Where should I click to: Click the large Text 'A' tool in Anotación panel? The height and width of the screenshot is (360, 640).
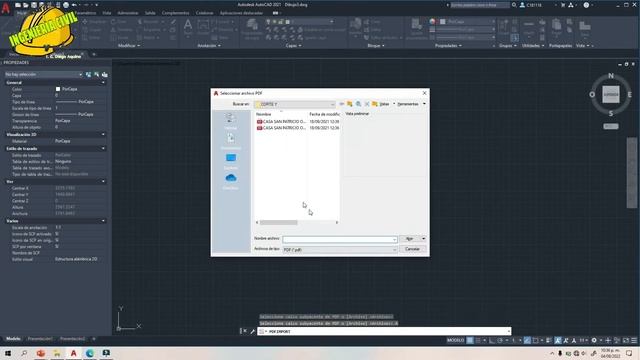tap(188, 25)
